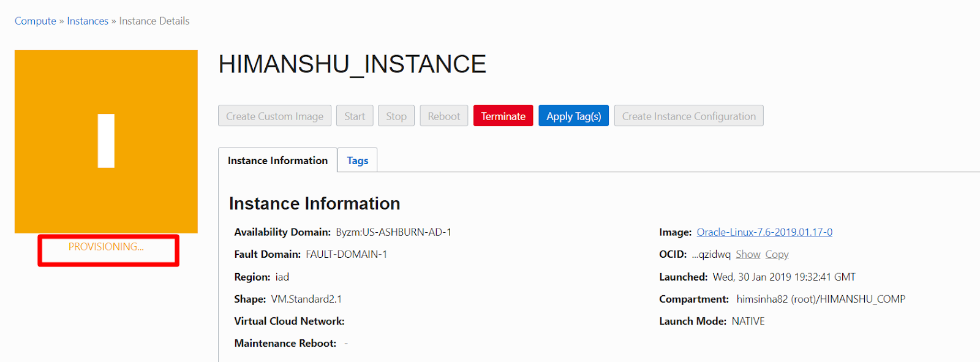Image resolution: width=980 pixels, height=362 pixels.
Task: Click the Instance Information section heading
Action: [314, 203]
